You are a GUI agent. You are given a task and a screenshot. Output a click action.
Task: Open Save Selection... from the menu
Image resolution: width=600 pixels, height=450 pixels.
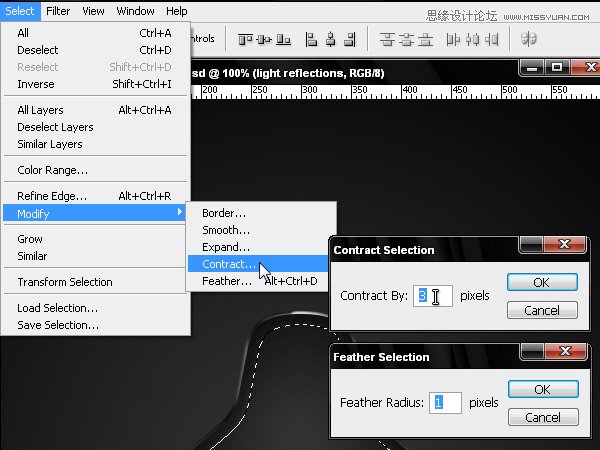coord(95,325)
